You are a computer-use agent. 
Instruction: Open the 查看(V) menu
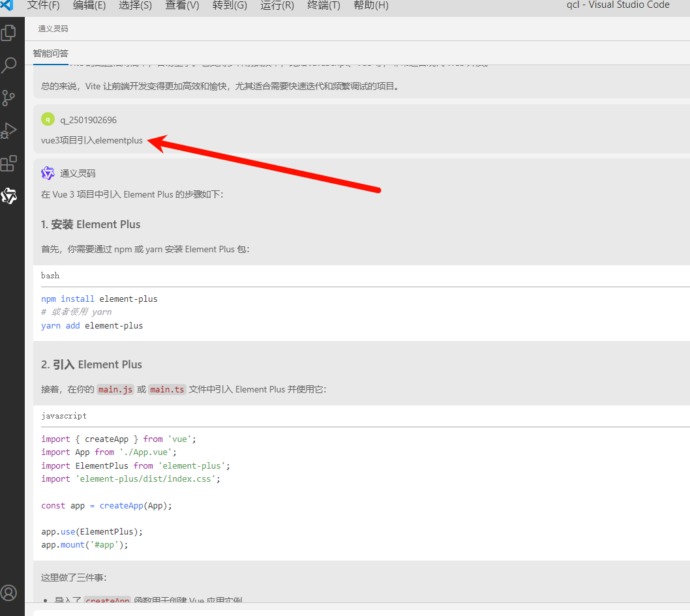182,5
